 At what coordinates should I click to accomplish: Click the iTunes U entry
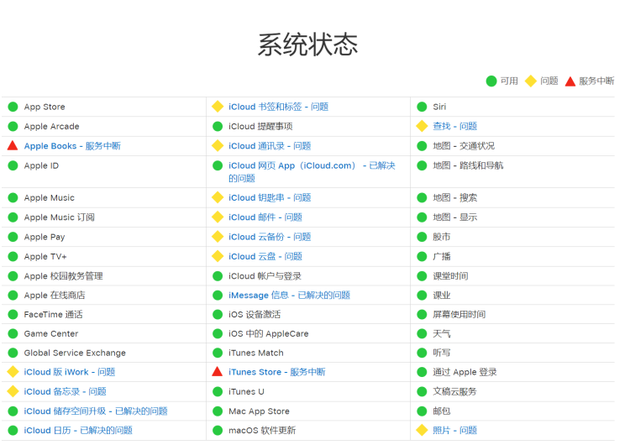[x=246, y=392]
